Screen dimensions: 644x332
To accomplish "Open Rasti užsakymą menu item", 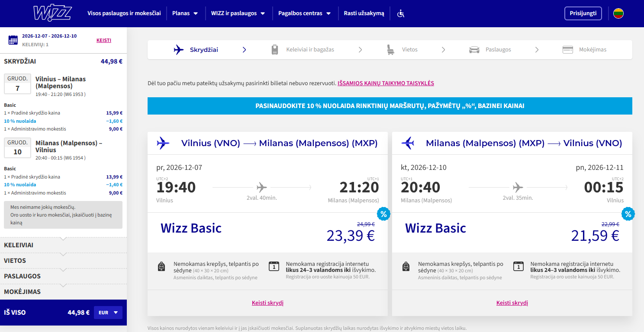I will click(x=364, y=13).
